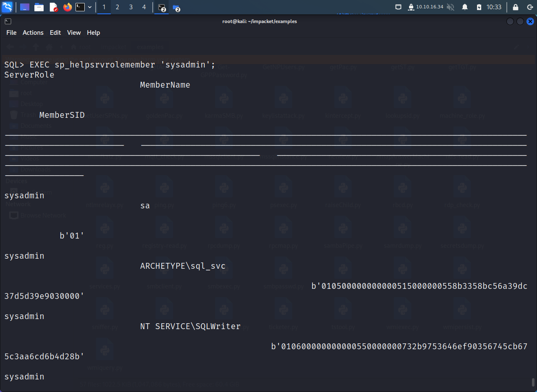Viewport: 537px width, 392px height.
Task: Open the Actions menu in terminal
Action: coord(33,33)
